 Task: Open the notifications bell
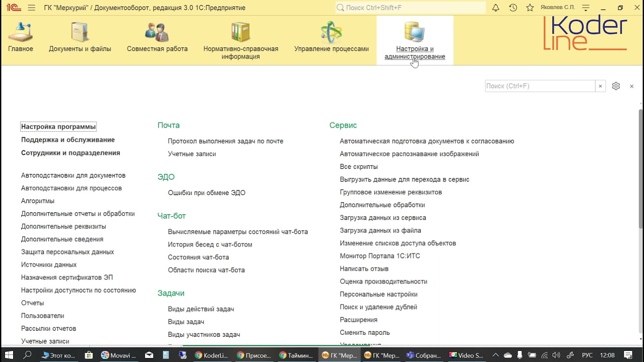click(x=496, y=8)
